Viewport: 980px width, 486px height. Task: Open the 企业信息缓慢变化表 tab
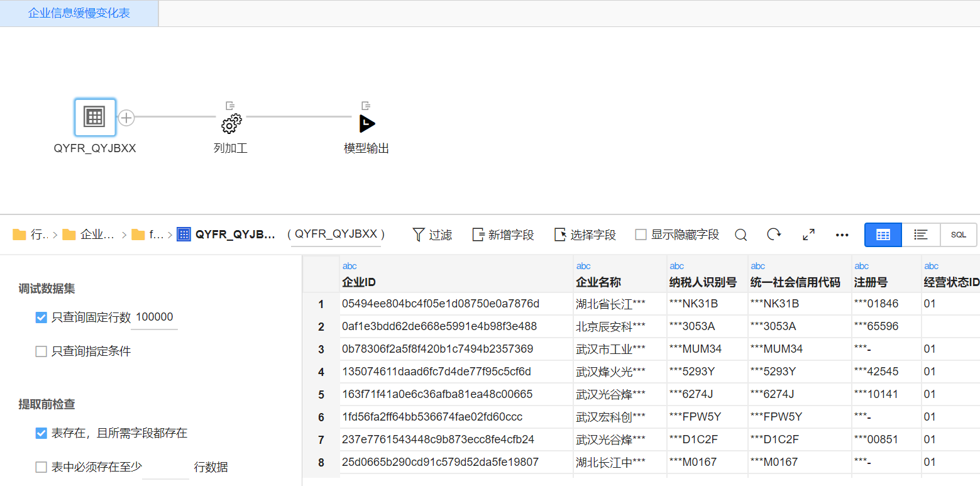(79, 13)
